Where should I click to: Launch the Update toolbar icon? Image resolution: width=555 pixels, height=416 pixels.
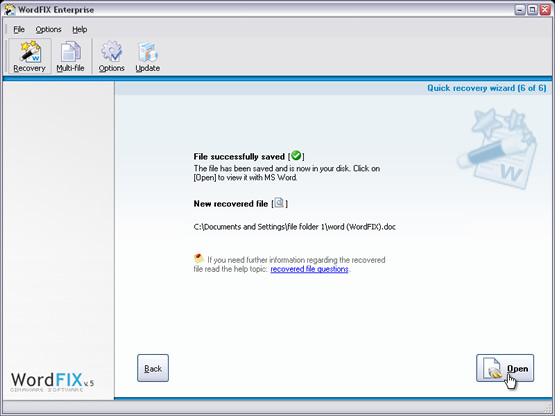148,56
